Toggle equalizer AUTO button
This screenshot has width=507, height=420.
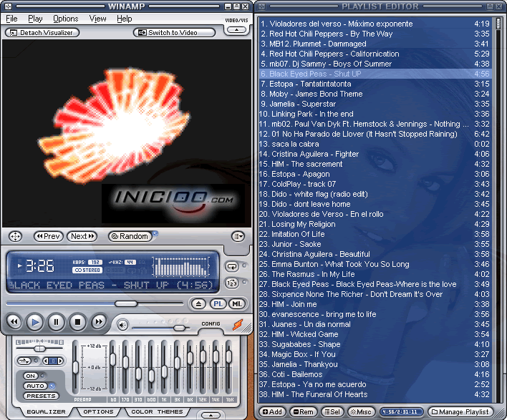(35, 386)
